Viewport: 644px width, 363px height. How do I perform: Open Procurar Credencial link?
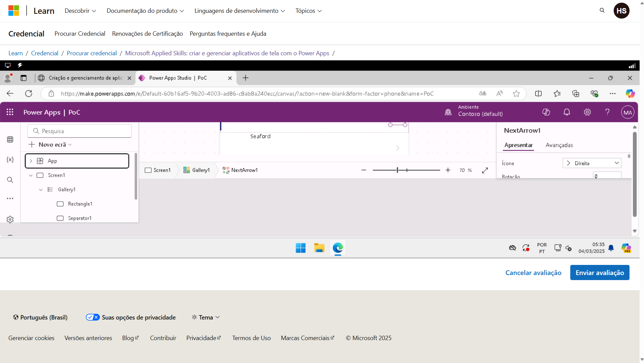tap(80, 34)
